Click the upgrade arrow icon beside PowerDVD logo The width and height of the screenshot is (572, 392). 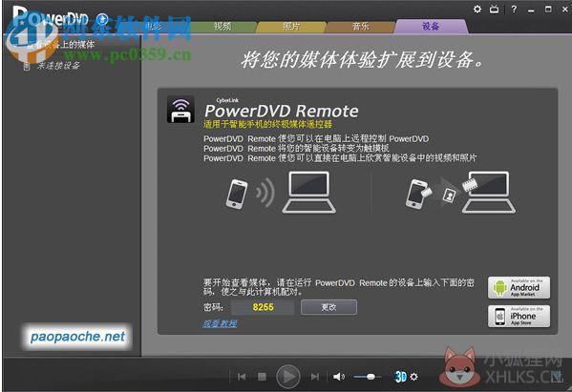click(102, 19)
